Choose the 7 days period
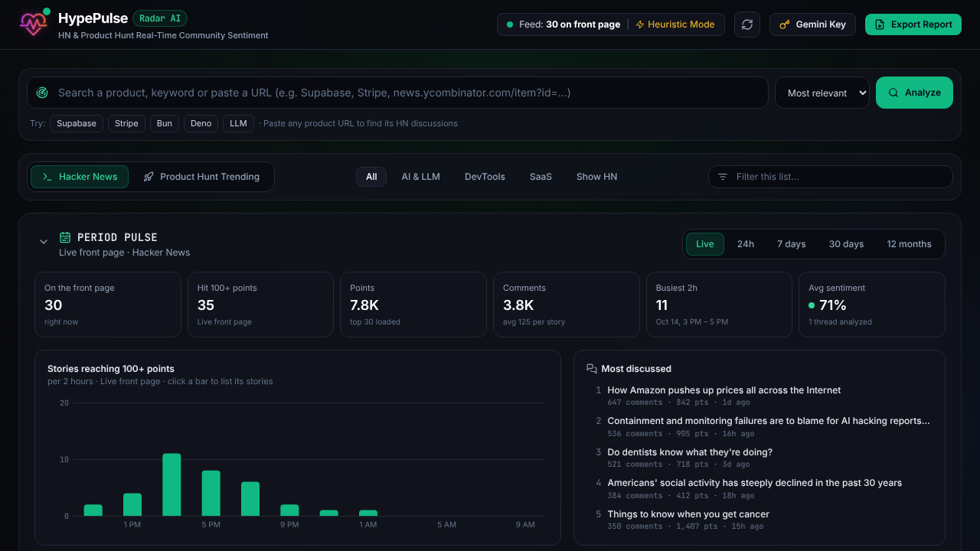This screenshot has width=980, height=551. [x=792, y=244]
